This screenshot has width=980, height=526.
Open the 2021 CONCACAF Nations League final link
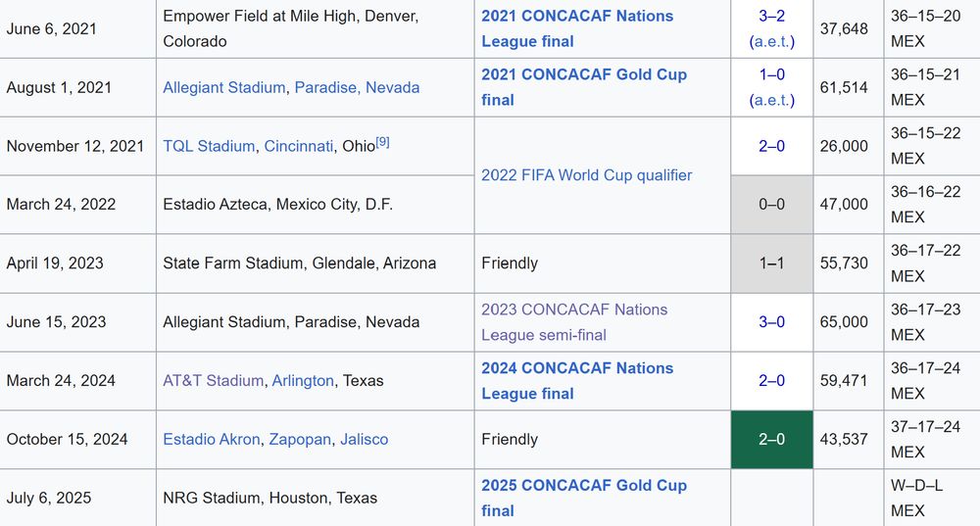pyautogui.click(x=577, y=28)
